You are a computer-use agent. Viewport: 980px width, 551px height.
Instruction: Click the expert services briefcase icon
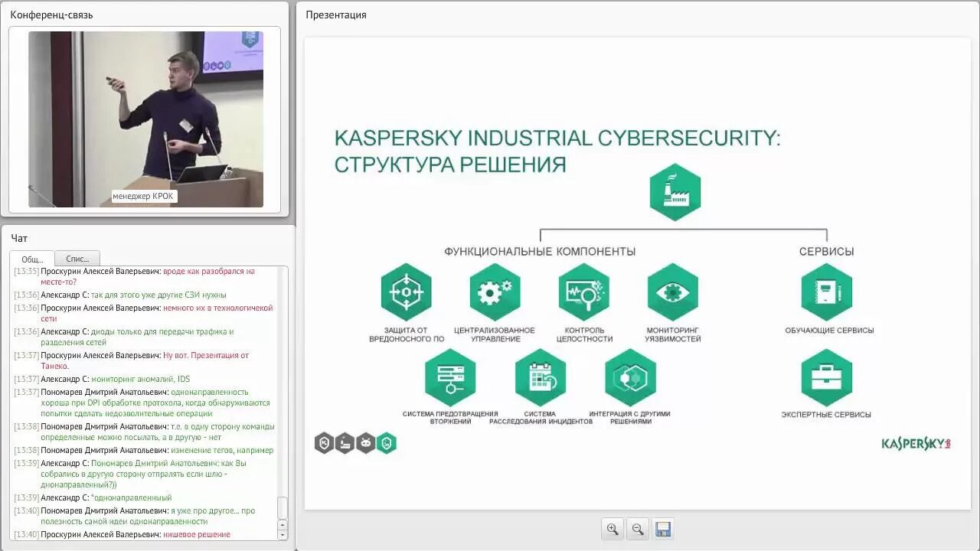click(827, 377)
